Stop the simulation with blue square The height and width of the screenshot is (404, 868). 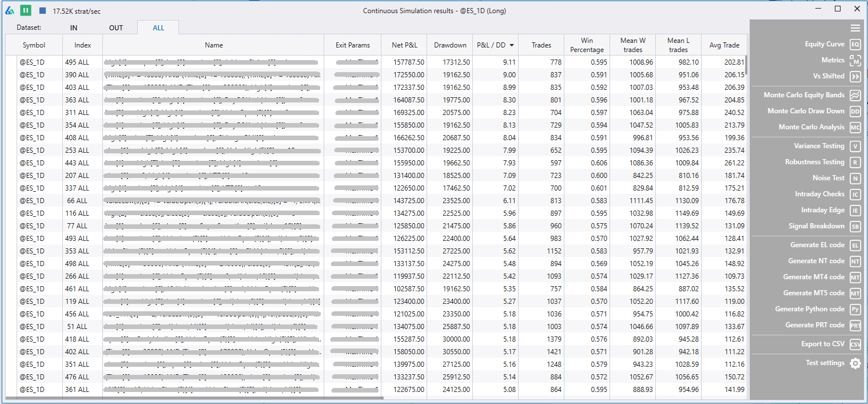pos(42,10)
